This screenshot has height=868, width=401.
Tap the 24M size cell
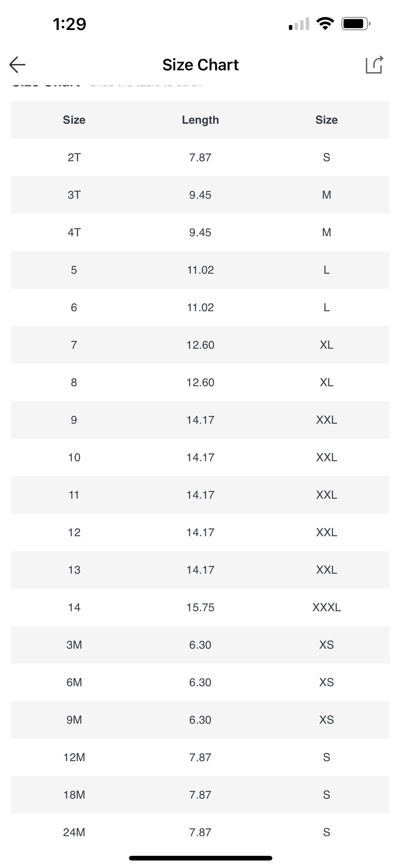(x=74, y=832)
